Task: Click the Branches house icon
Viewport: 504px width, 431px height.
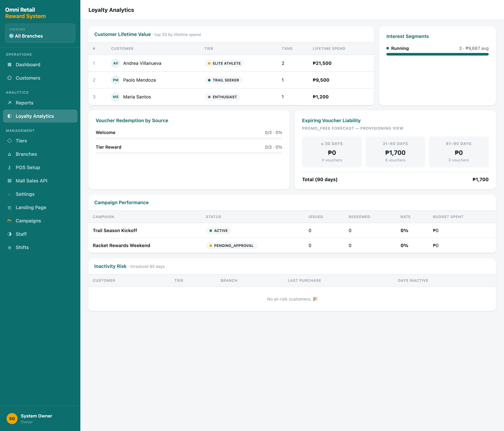Action: click(9, 155)
